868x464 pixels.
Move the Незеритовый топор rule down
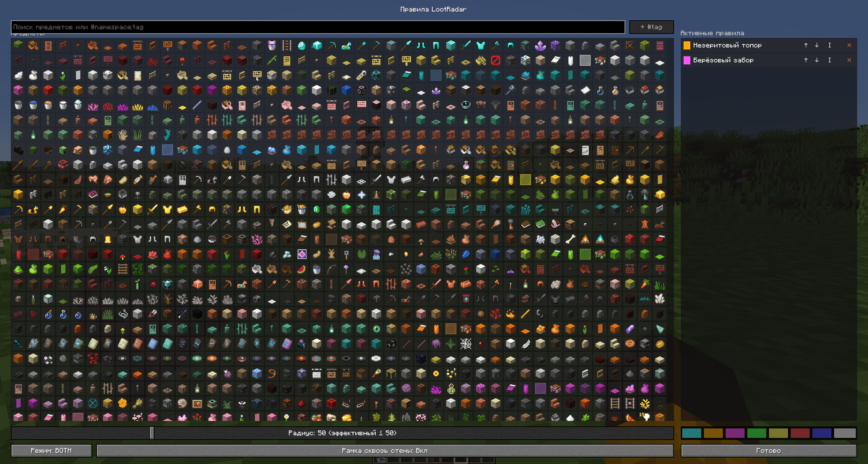(817, 45)
